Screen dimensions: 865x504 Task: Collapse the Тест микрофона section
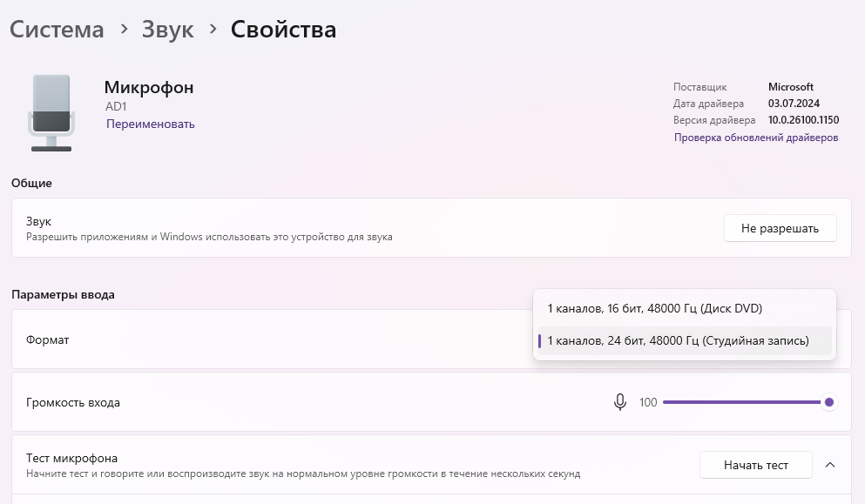click(830, 465)
